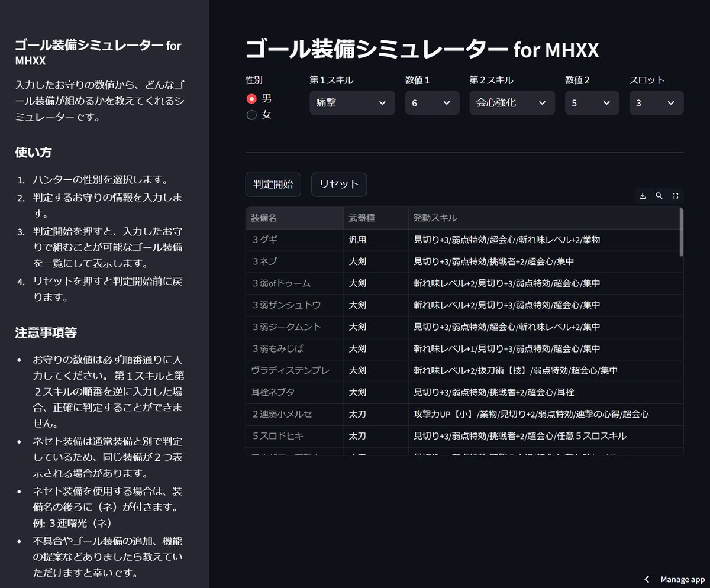
Task: Click the リセット button
Action: (339, 184)
